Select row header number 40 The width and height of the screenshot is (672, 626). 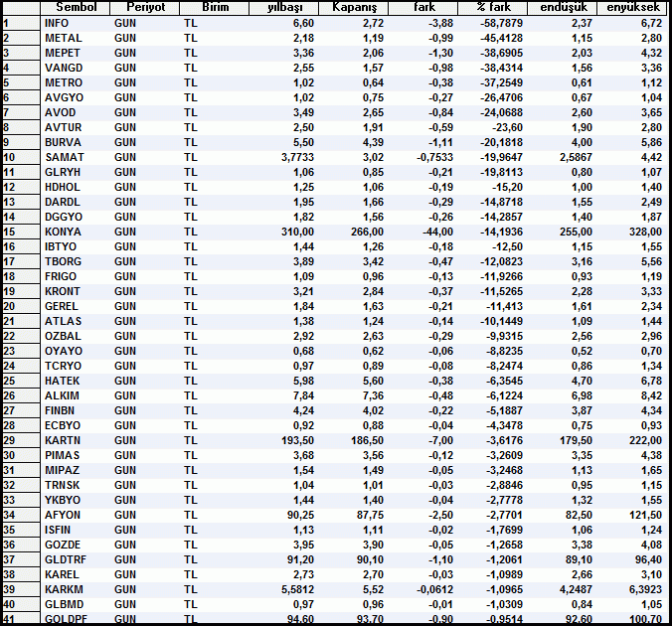[x=21, y=605]
